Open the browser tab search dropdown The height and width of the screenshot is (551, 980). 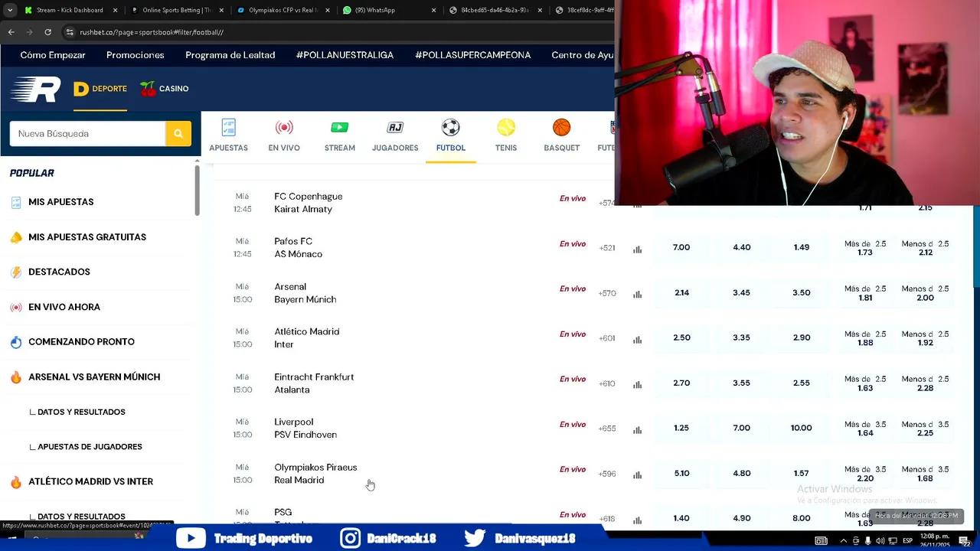coord(9,10)
